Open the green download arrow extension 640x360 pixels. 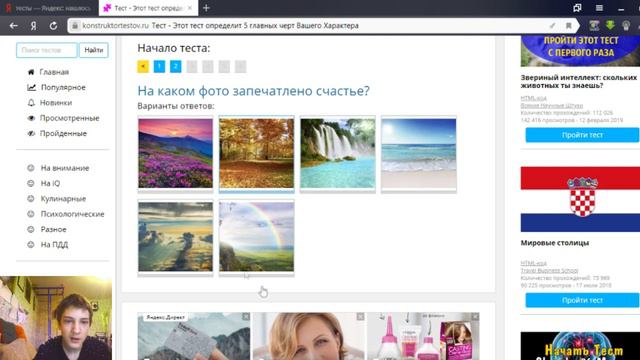pyautogui.click(x=610, y=25)
